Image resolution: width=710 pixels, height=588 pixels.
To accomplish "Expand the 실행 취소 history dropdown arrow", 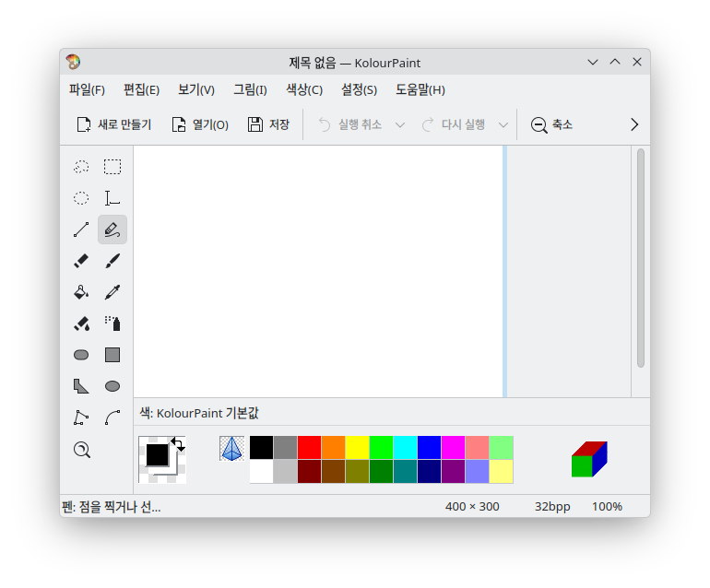I will point(400,124).
